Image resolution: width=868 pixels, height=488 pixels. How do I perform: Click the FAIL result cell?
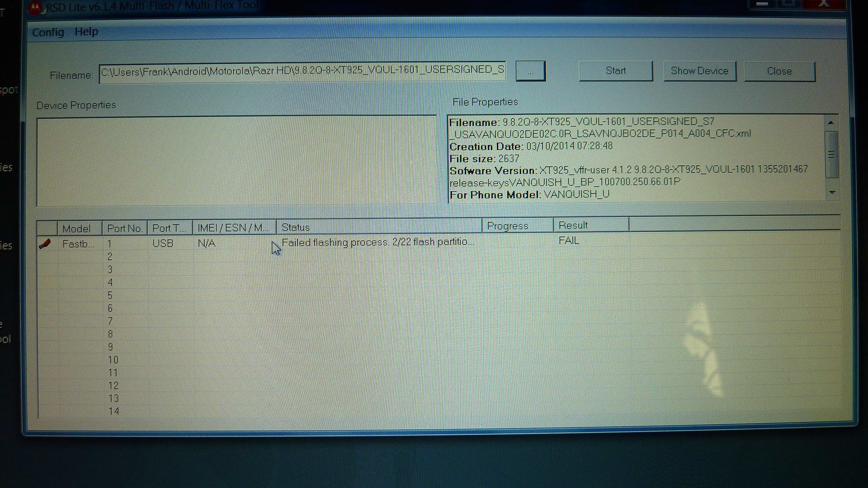click(569, 240)
